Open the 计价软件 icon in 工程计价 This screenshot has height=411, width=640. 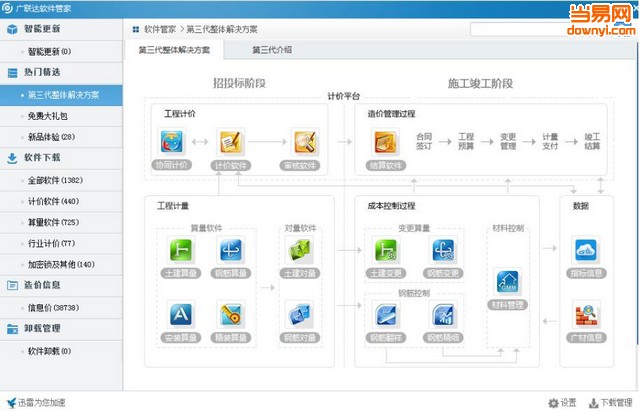point(231,142)
